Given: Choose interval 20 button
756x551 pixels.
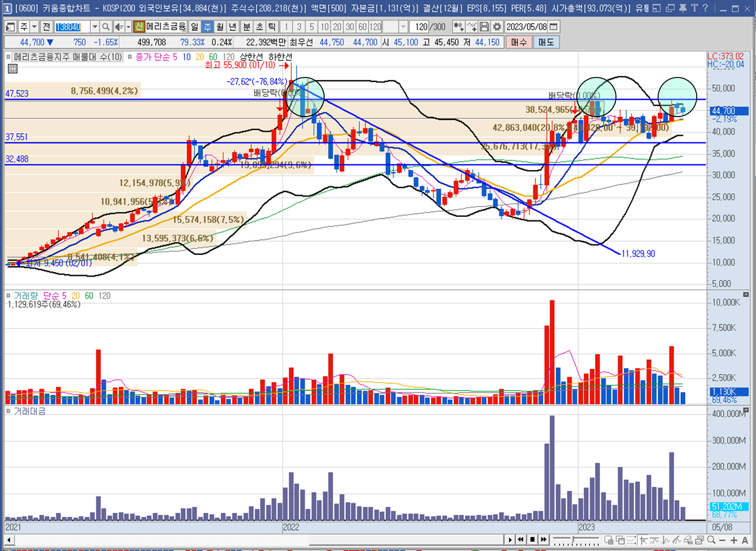Looking at the screenshot, I should coord(337,27).
